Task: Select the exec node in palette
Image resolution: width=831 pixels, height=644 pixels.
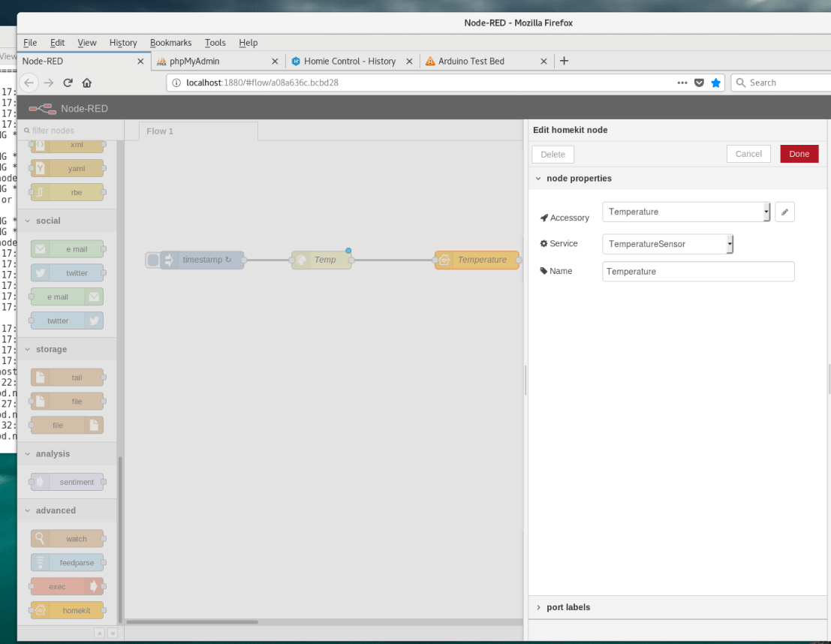Action: 68,587
